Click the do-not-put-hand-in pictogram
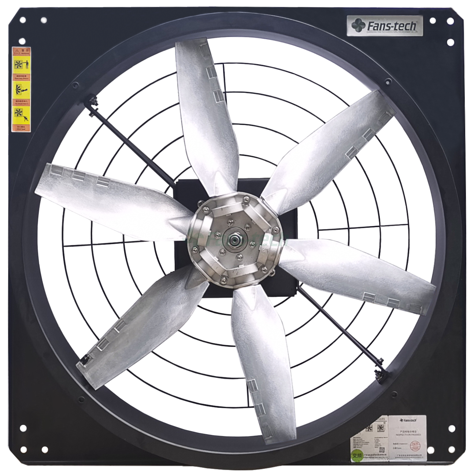This screenshot has height=476, width=474. [22, 89]
